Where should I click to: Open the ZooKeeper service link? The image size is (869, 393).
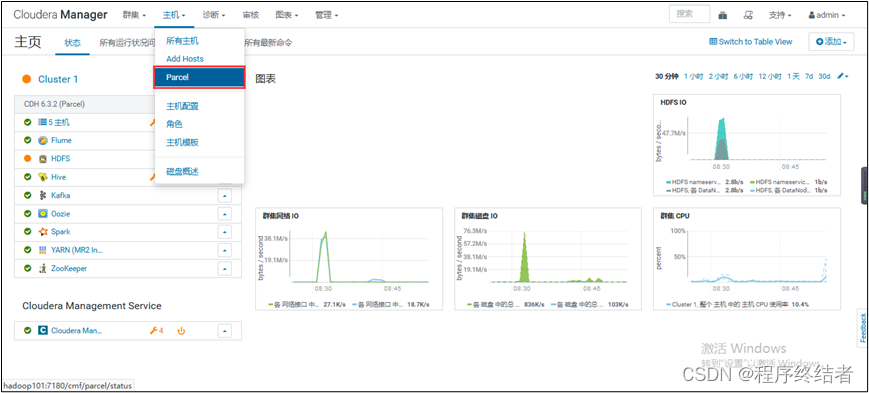69,269
